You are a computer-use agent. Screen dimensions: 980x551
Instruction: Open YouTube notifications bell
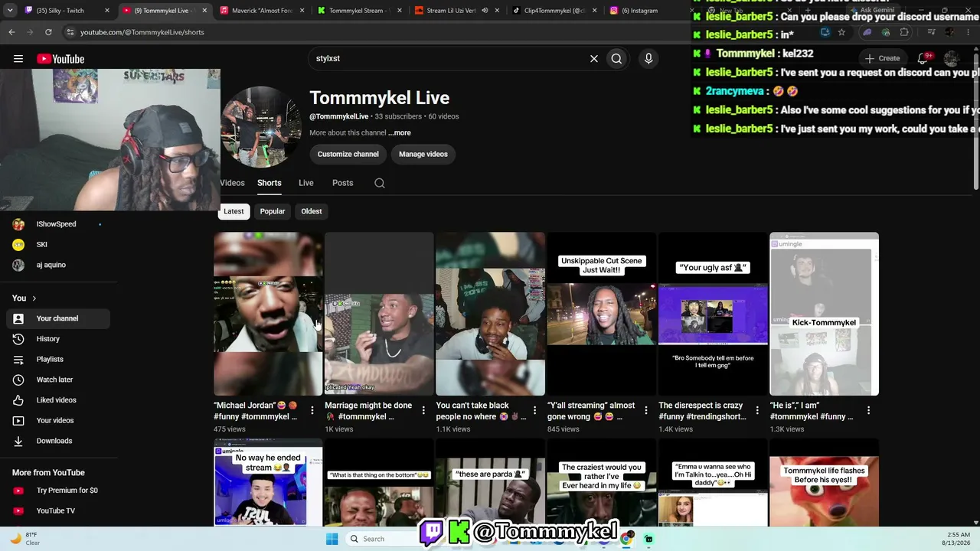(923, 58)
